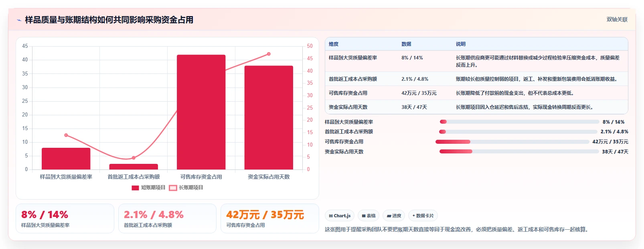The height and width of the screenshot is (249, 644).
Task: Open the 2.1% / 4.8% stat card
Action: 167,218
